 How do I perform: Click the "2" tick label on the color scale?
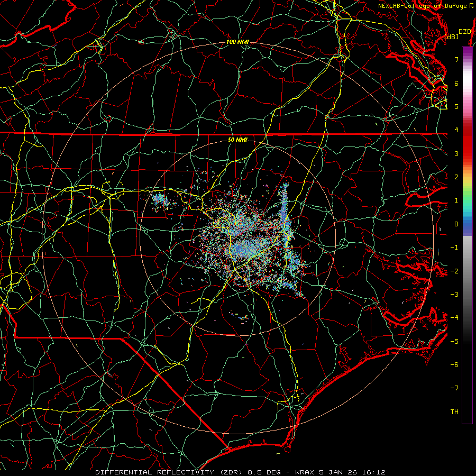pos(456,177)
